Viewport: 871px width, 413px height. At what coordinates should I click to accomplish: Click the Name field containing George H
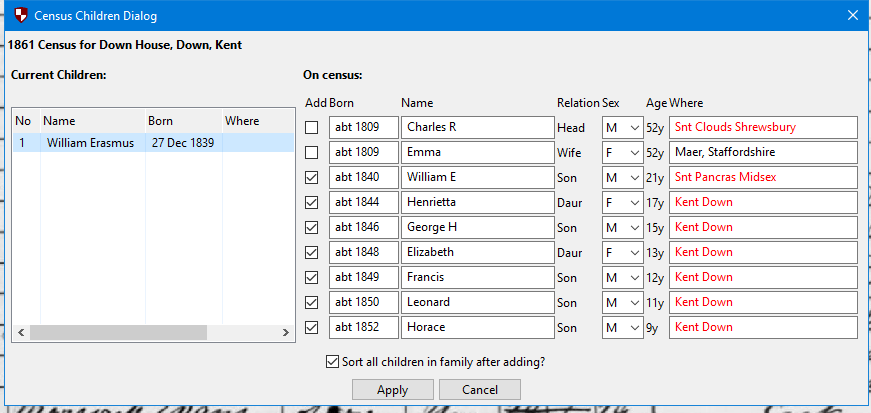(x=477, y=228)
